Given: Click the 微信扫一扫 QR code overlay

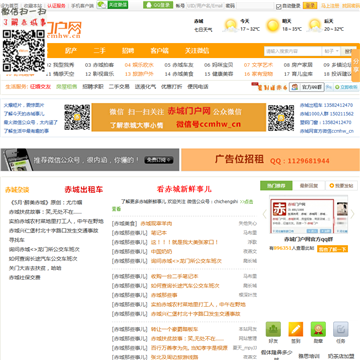Looking at the screenshot, I should [x=24, y=51].
